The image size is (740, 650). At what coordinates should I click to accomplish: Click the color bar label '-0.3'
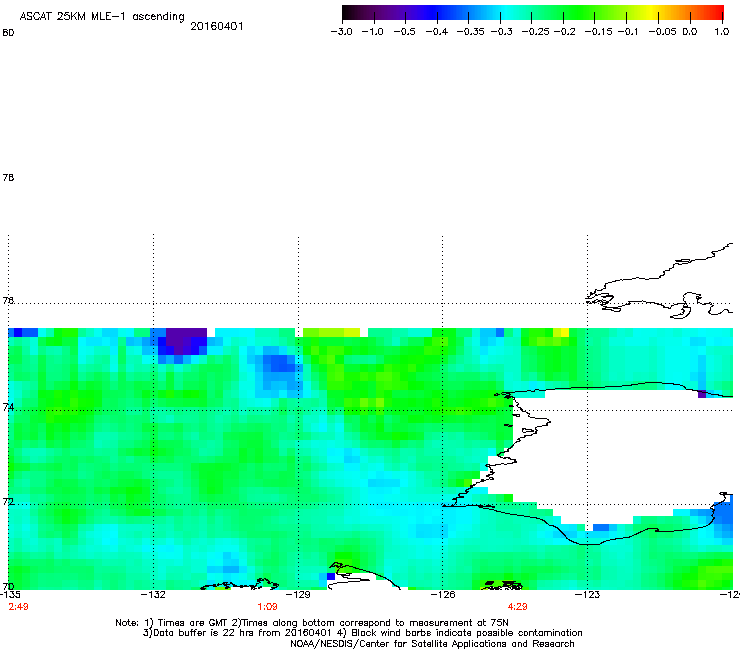coord(501,32)
